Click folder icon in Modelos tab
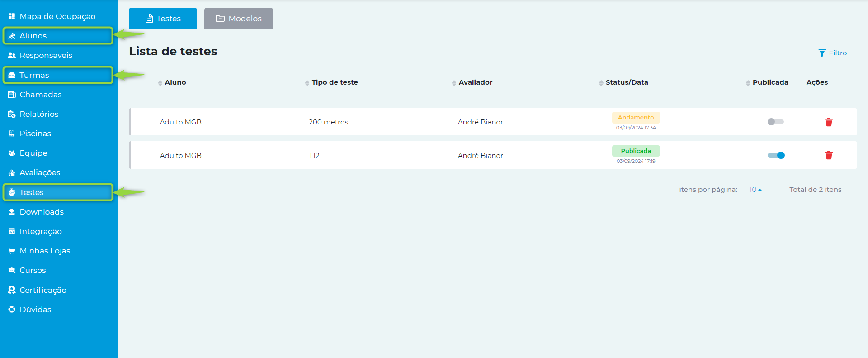The width and height of the screenshot is (868, 358). tap(220, 19)
